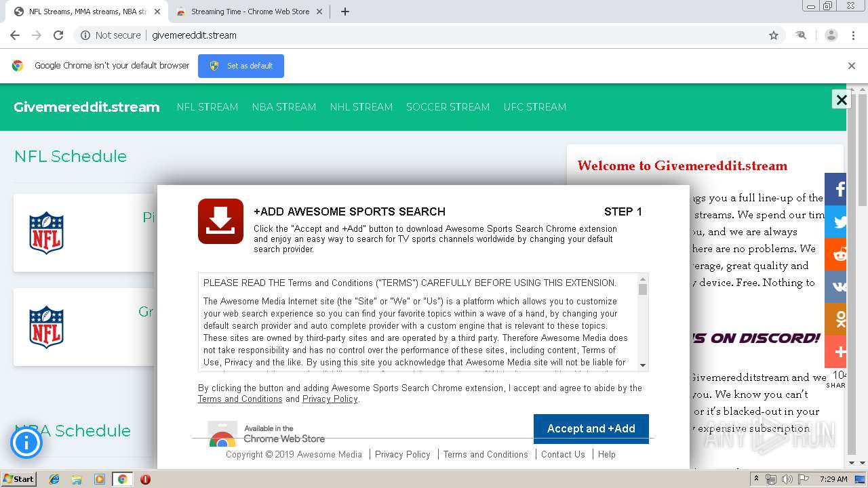
Task: Click the 7:29 AM clock
Action: pyautogui.click(x=833, y=479)
